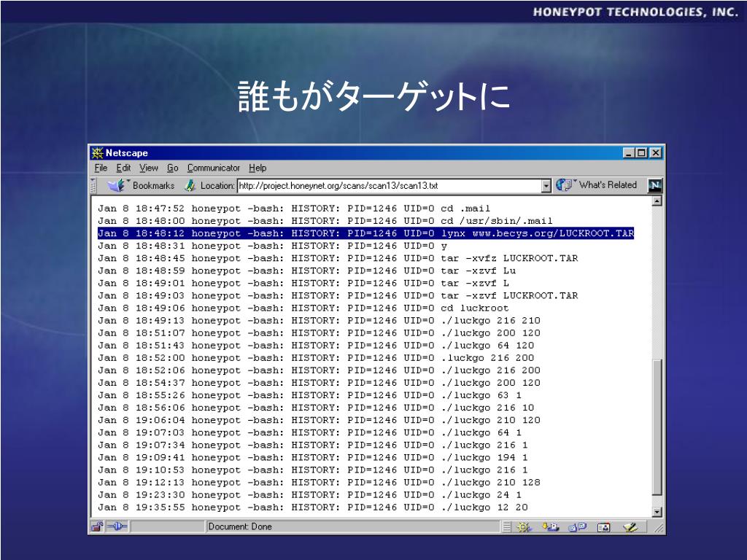This screenshot has width=747, height=560.
Task: Open the View menu
Action: point(149,168)
